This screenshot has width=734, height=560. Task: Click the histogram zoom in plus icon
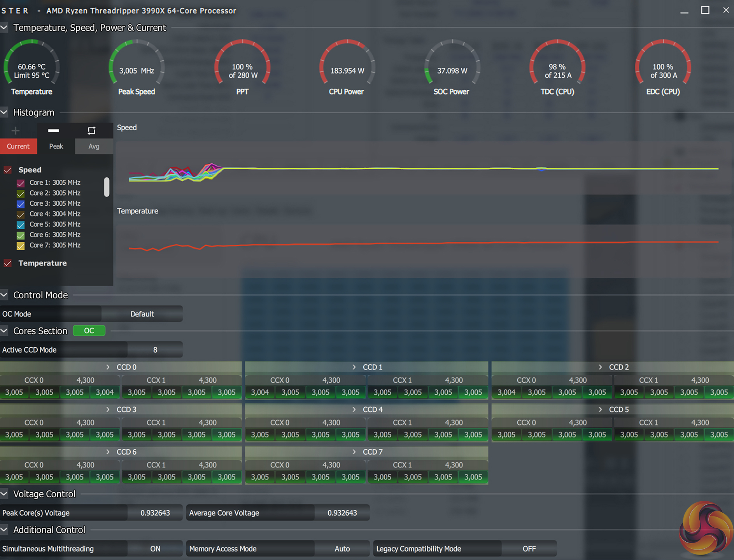click(16, 131)
